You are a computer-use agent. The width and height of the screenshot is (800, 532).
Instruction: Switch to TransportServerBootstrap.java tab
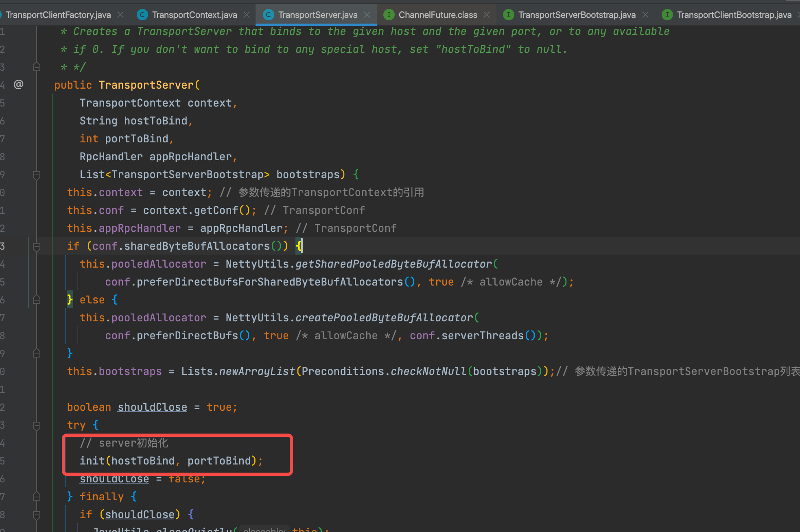(x=577, y=15)
